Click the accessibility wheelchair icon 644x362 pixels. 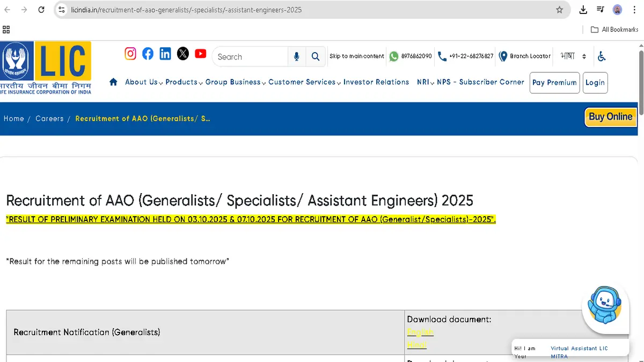[602, 56]
